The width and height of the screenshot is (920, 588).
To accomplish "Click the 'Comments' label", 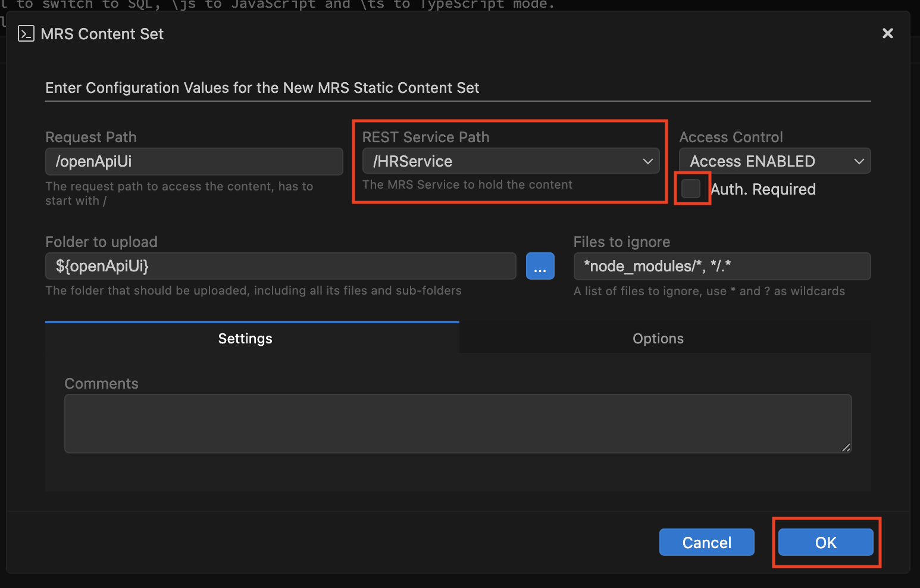I will (101, 383).
